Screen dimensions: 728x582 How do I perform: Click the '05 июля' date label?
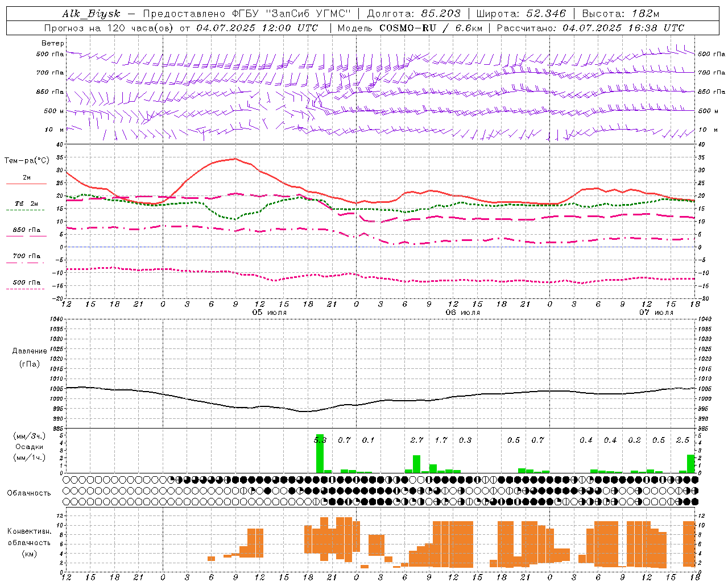point(270,313)
